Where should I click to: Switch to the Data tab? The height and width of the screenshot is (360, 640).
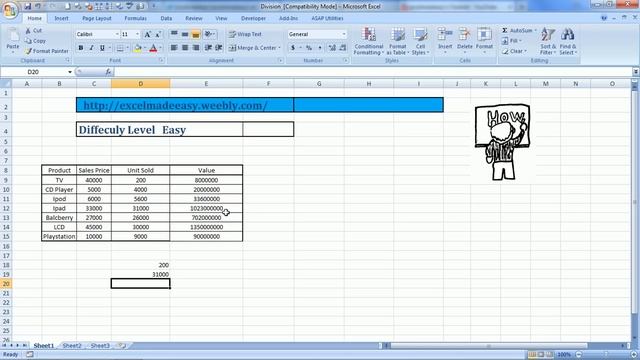pyautogui.click(x=166, y=18)
